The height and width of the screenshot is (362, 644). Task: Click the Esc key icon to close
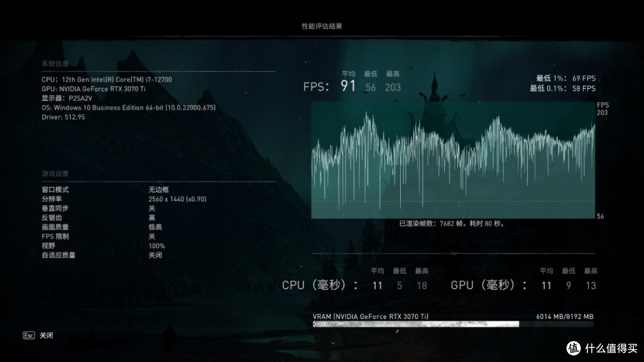[x=29, y=336]
